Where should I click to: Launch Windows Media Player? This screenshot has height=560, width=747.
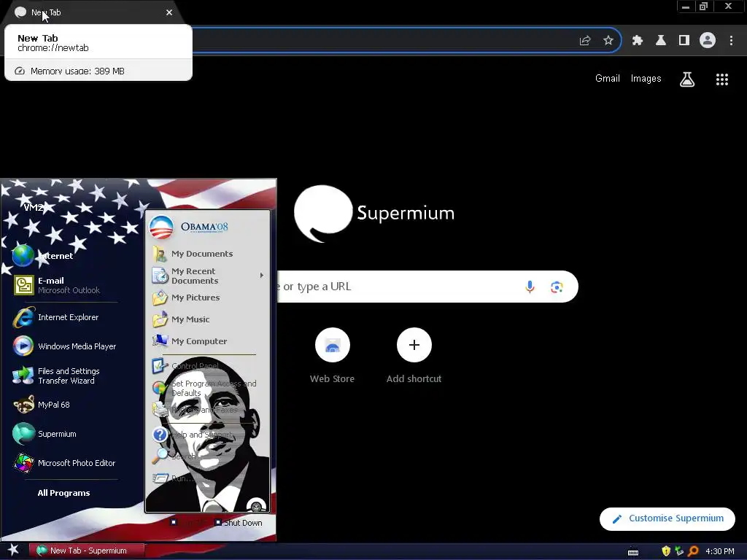click(65, 346)
